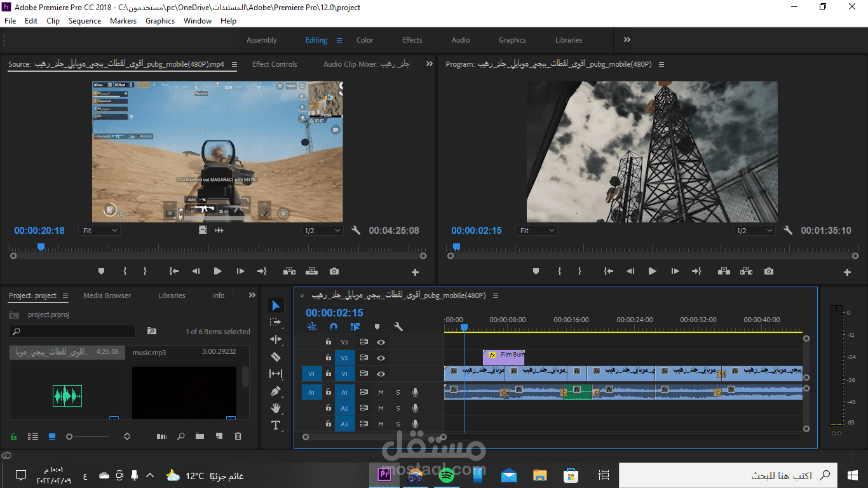Open Timeline display settings wrench
This screenshot has height=488, width=868.
point(398,327)
